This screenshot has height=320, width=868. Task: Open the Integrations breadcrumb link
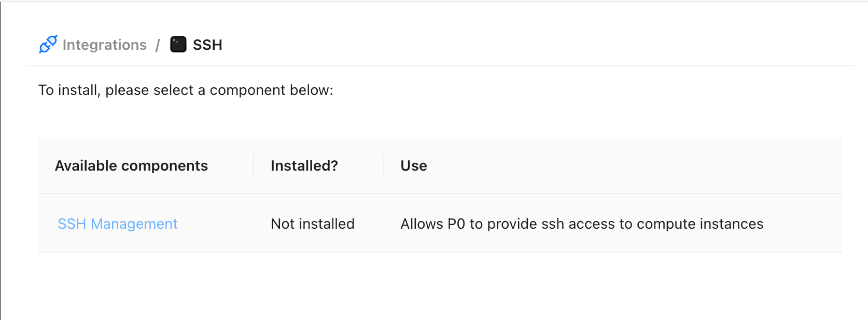coord(104,45)
